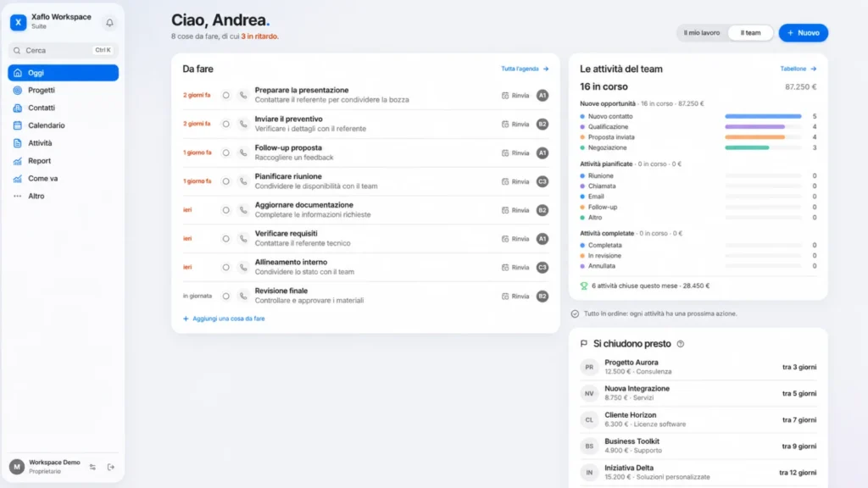Click the Xaflo Workspace logo icon
Viewport: 868px width, 488px height.
click(x=19, y=22)
